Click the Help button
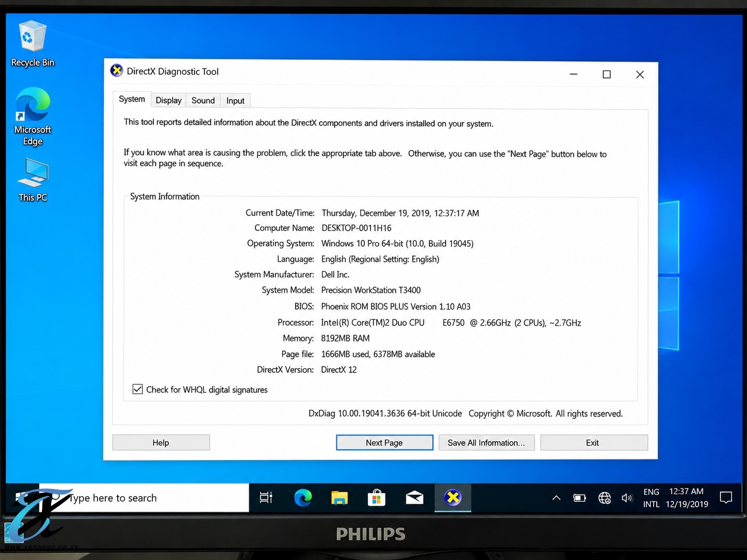The width and height of the screenshot is (747, 560). click(x=161, y=442)
